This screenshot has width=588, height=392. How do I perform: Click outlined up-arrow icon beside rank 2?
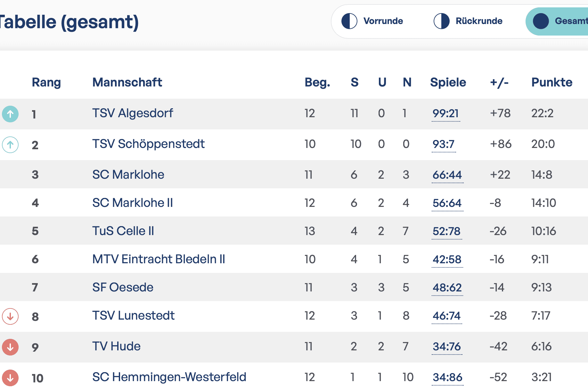click(10, 145)
